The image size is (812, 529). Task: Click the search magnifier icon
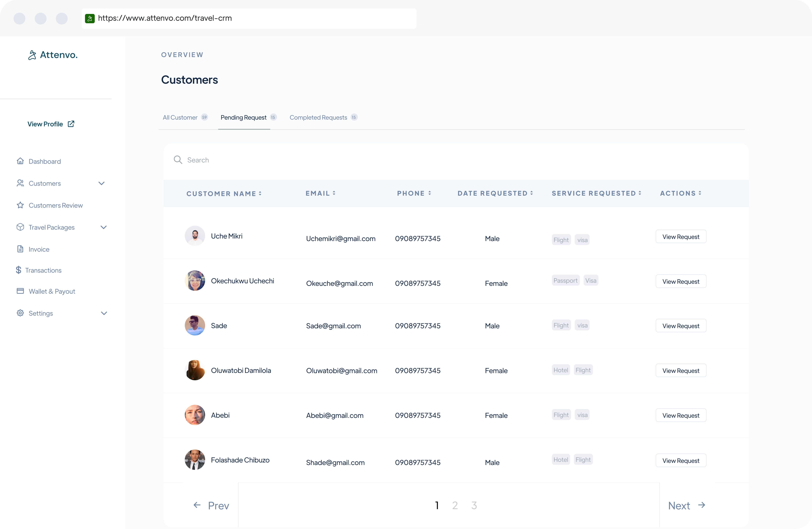pyautogui.click(x=178, y=160)
